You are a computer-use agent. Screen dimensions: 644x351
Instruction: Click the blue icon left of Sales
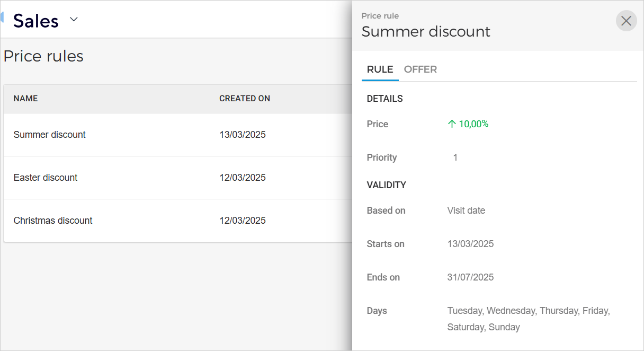coord(2,17)
